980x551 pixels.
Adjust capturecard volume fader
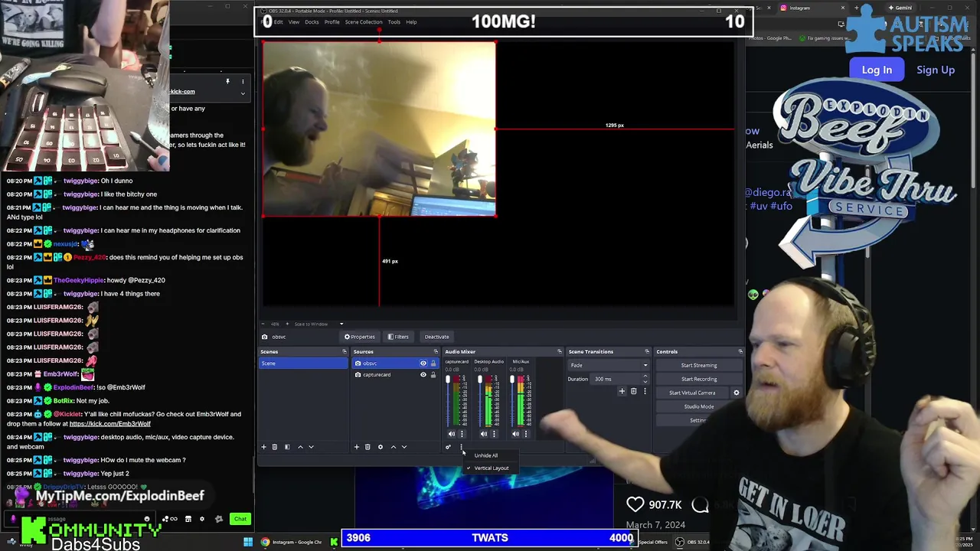coord(448,380)
